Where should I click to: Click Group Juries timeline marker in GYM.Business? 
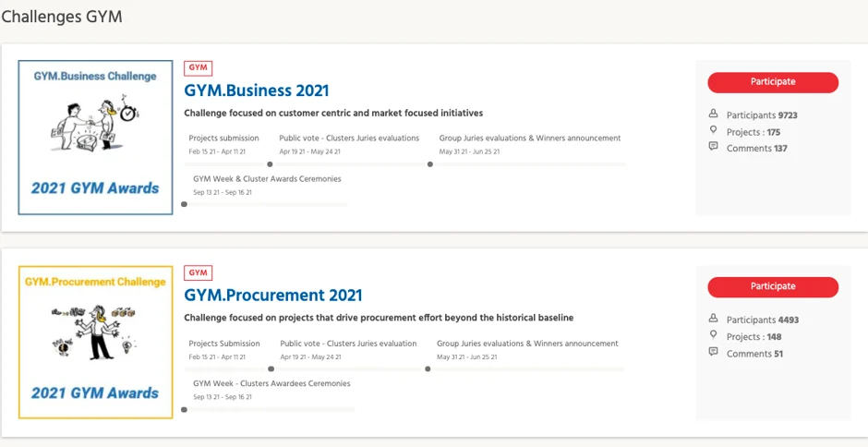pyautogui.click(x=429, y=164)
